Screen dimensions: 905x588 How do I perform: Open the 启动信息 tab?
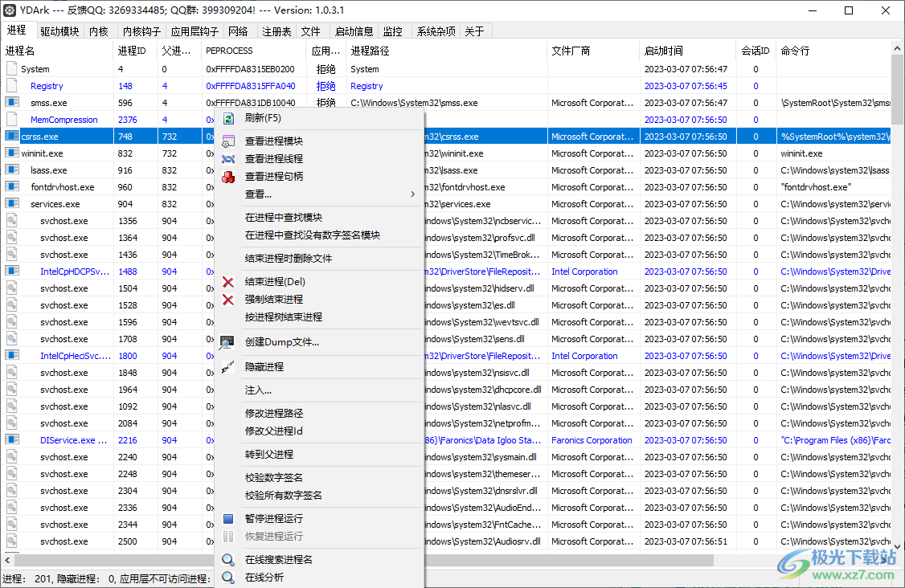pos(354,31)
